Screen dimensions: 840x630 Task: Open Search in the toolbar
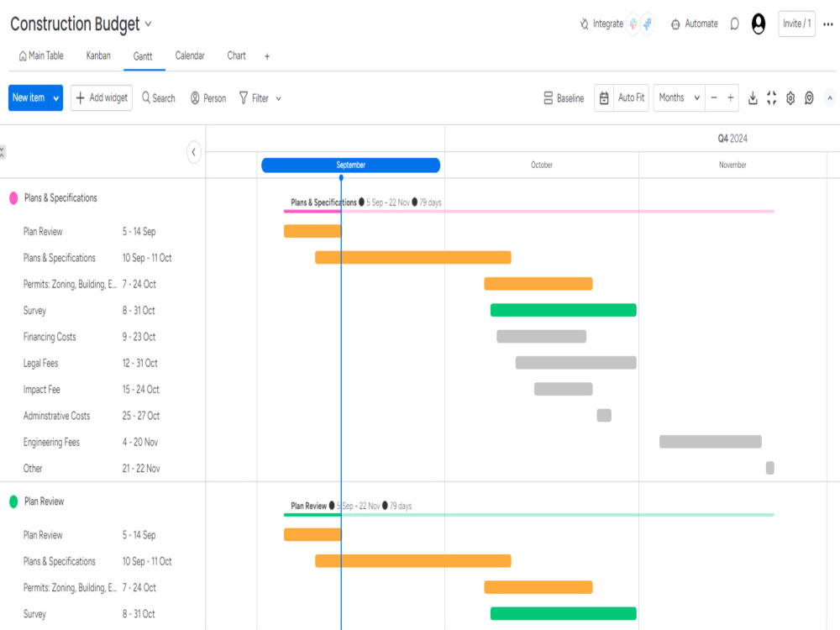(x=159, y=98)
